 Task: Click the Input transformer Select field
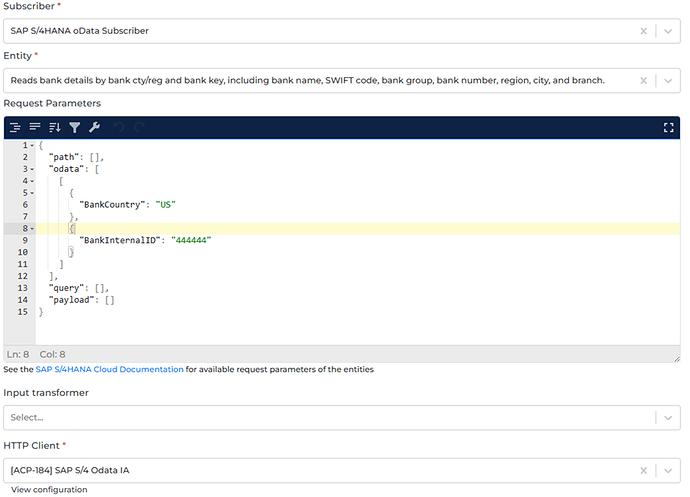(x=341, y=418)
